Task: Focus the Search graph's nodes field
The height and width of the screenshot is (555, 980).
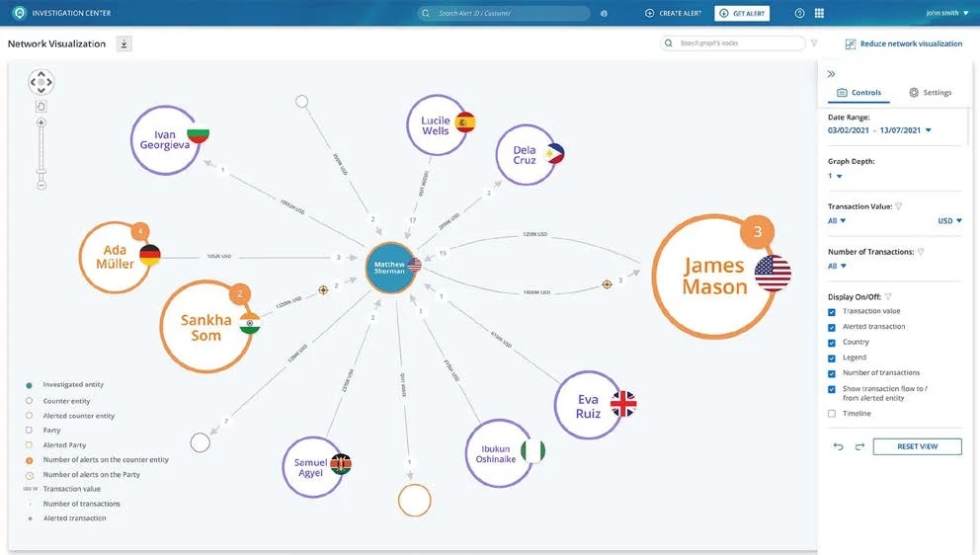Action: point(732,43)
